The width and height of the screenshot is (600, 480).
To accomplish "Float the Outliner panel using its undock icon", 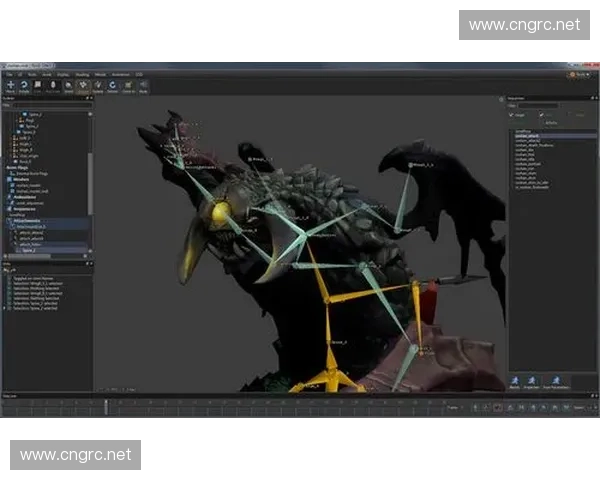I will (87, 98).
